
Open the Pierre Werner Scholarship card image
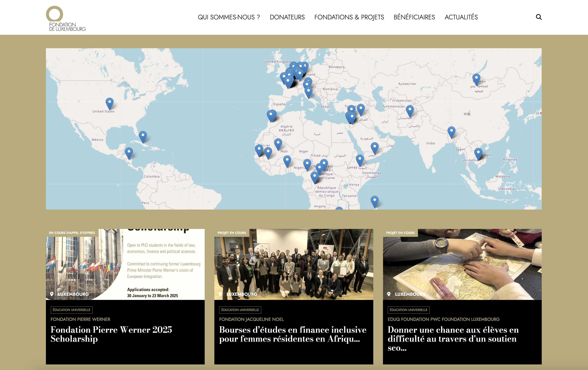(125, 264)
